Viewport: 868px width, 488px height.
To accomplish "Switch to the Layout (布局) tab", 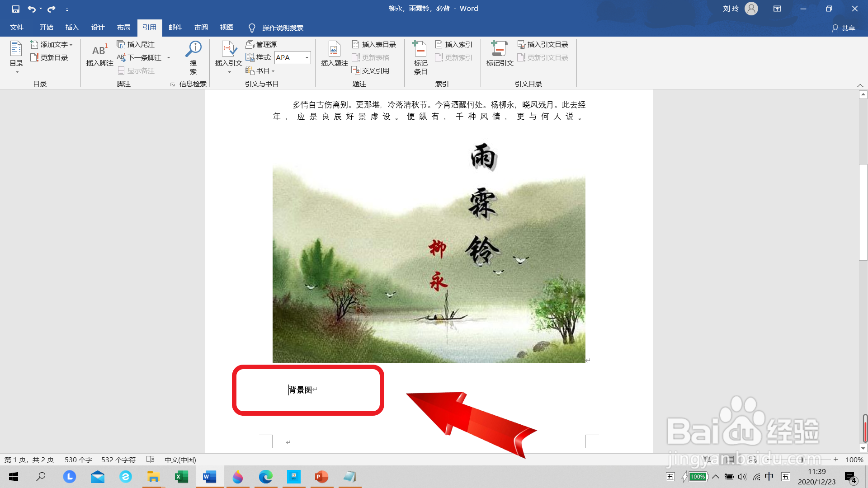I will click(x=123, y=28).
